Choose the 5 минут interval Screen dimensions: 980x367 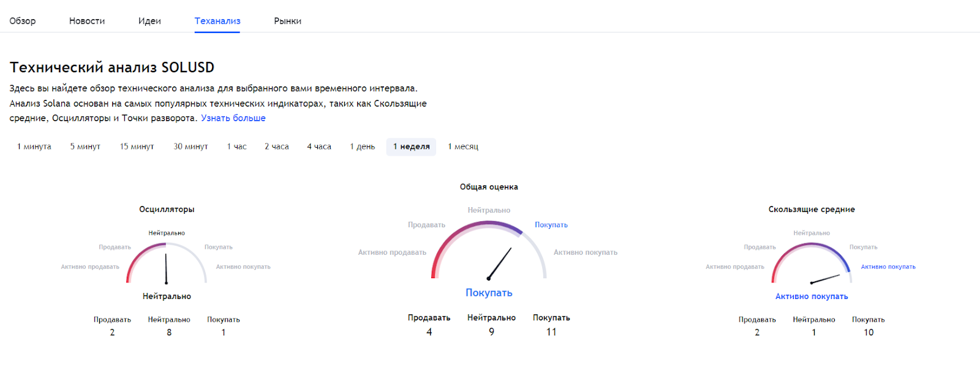85,147
